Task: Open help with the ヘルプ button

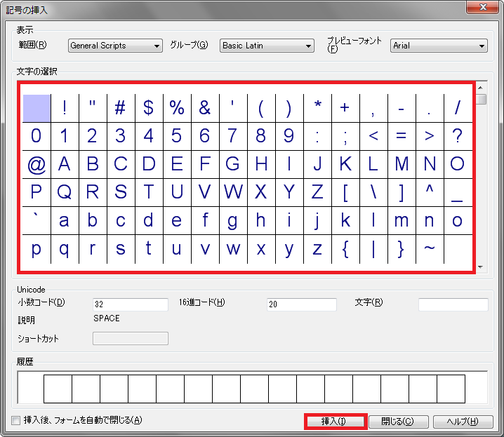Action: [463, 422]
